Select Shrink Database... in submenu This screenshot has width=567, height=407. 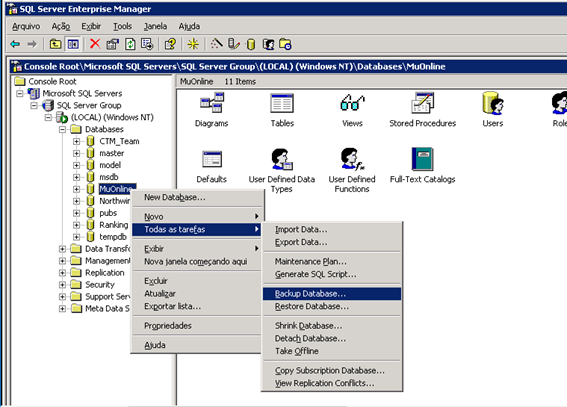(332, 326)
